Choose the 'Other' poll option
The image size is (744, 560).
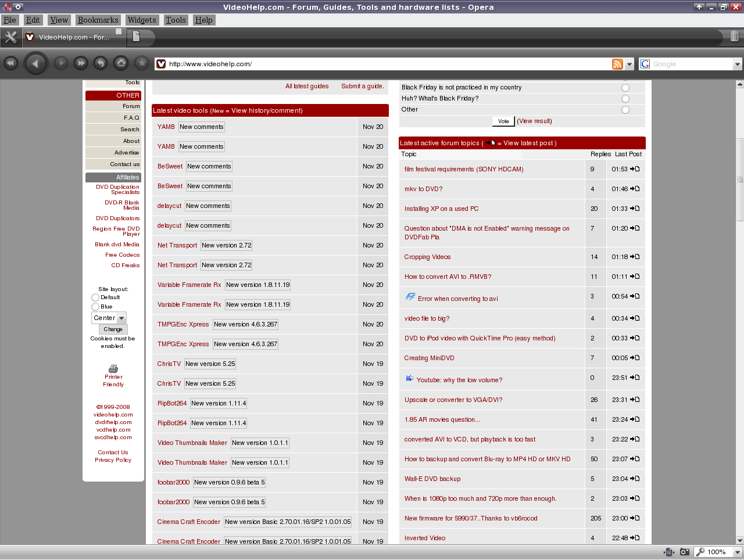tap(625, 110)
